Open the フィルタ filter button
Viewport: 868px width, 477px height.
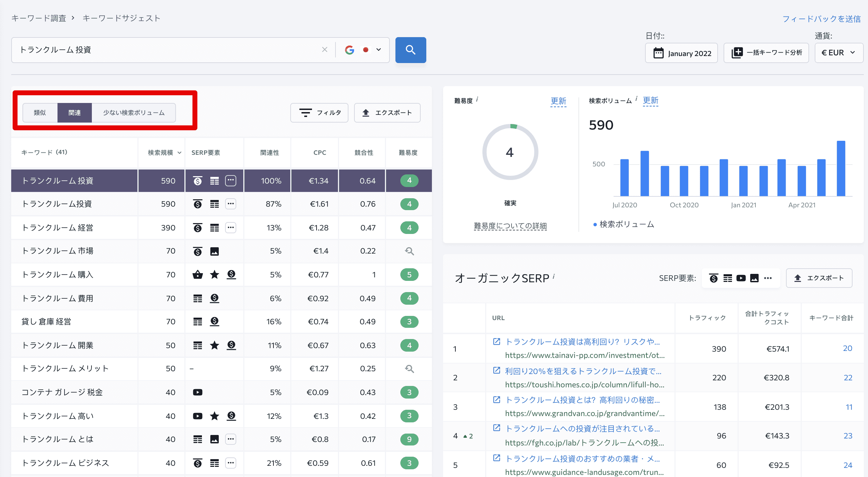coord(319,113)
